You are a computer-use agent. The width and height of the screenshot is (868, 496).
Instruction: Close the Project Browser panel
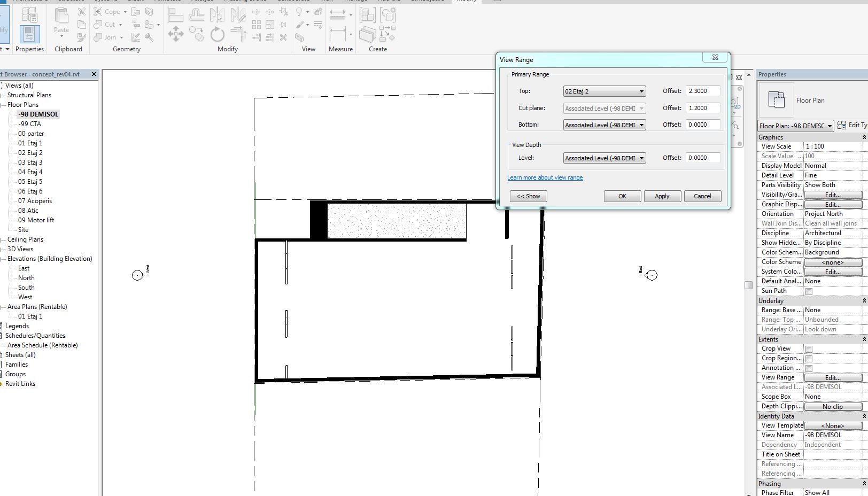[94, 74]
